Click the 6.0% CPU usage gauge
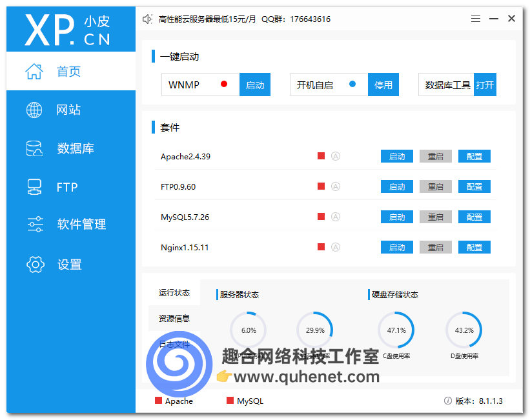Screen dimensions: 530x420 [249, 330]
